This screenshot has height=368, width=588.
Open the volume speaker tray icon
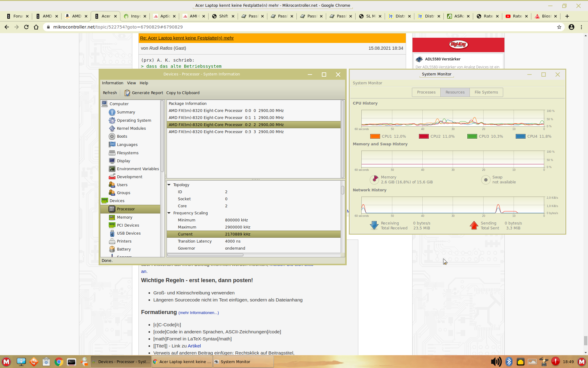click(x=496, y=362)
